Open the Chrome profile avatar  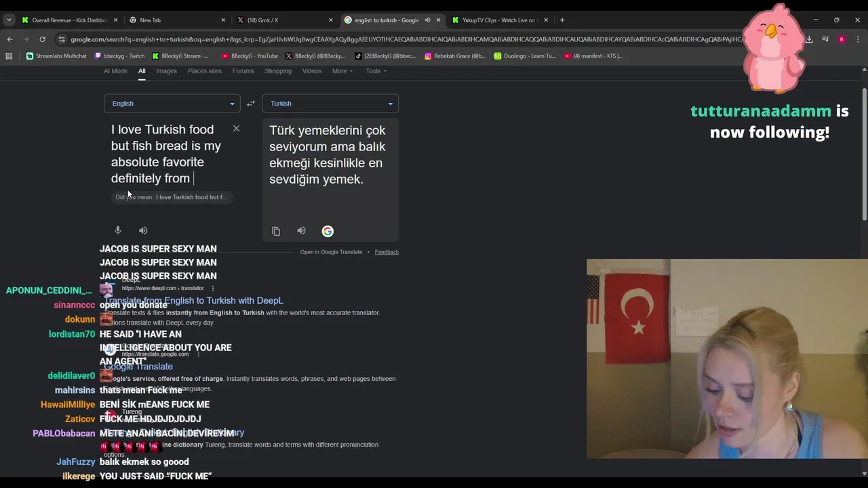[x=842, y=39]
